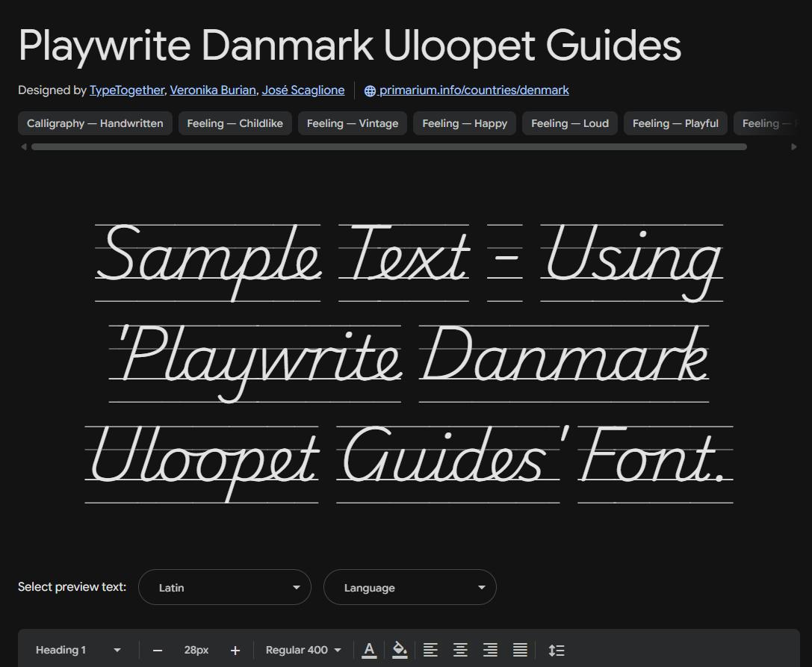Screen dimensions: 812x667
Task: Open the line height spacing control
Action: click(x=557, y=650)
